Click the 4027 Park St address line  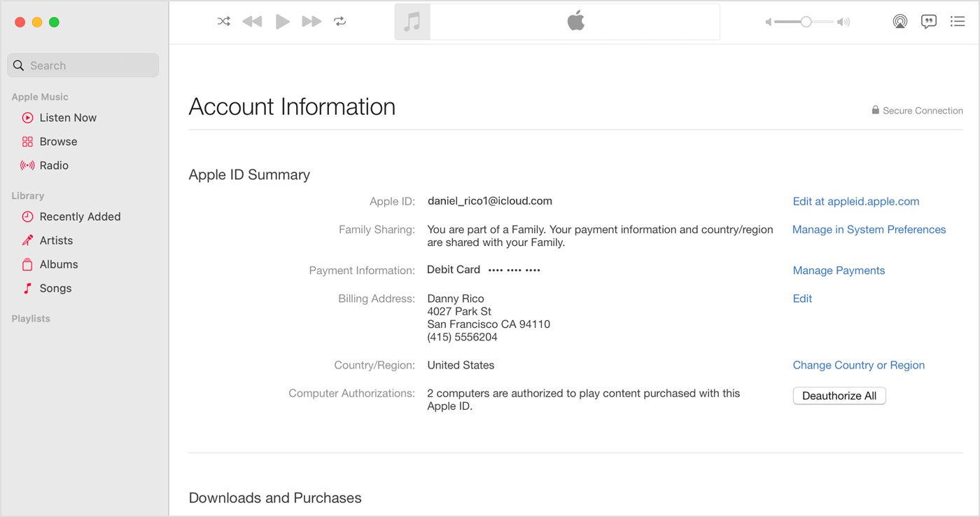point(459,311)
